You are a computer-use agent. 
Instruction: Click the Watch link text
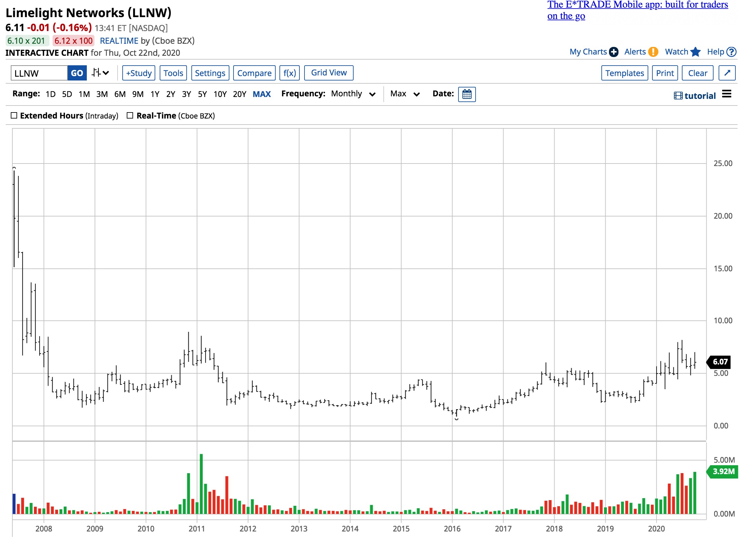[676, 52]
